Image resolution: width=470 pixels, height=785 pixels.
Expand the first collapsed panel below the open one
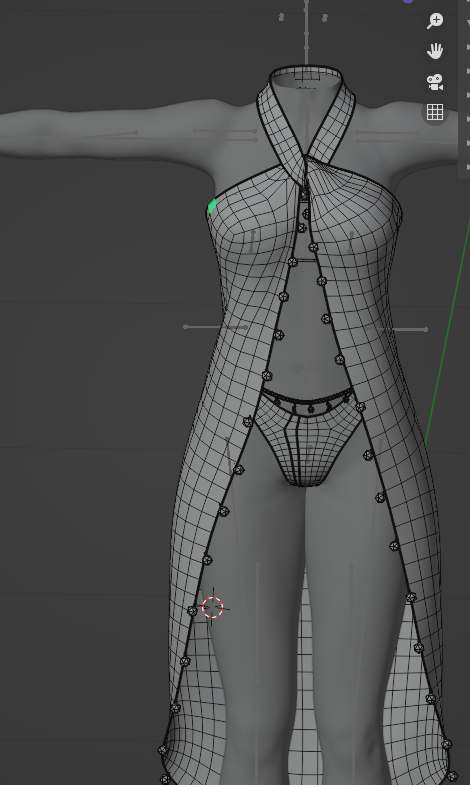pos(467,47)
